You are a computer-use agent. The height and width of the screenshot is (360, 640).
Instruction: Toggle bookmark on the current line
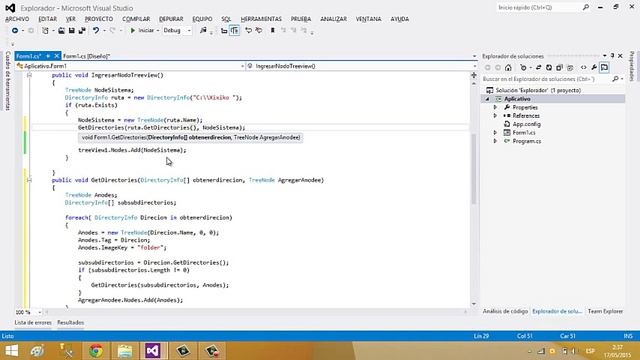(273, 31)
